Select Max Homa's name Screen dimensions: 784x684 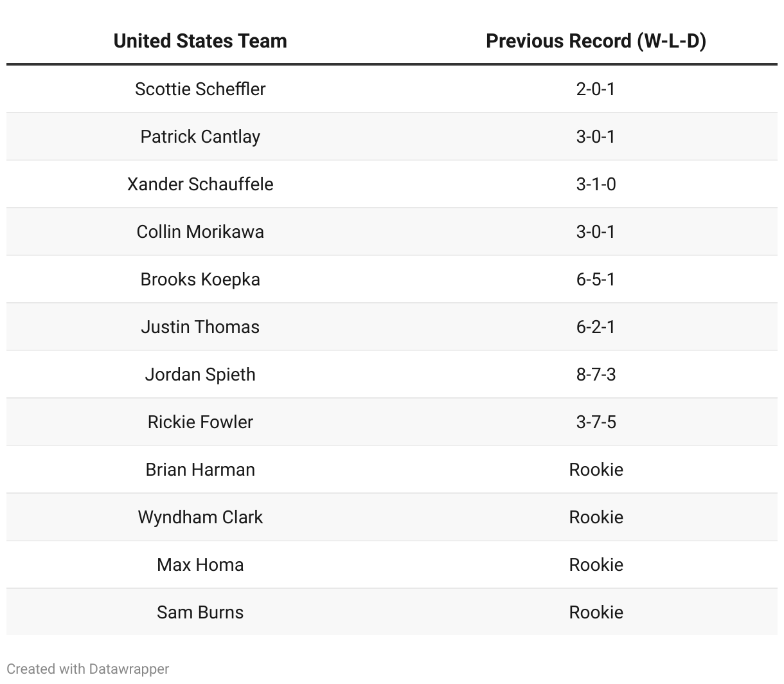[x=200, y=564]
